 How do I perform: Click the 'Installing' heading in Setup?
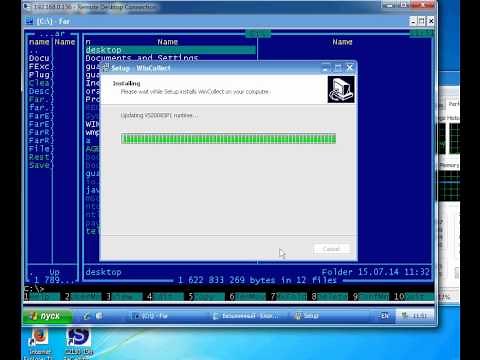[126, 83]
